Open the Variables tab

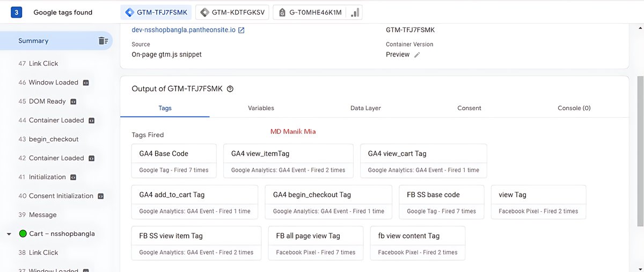[x=261, y=108]
